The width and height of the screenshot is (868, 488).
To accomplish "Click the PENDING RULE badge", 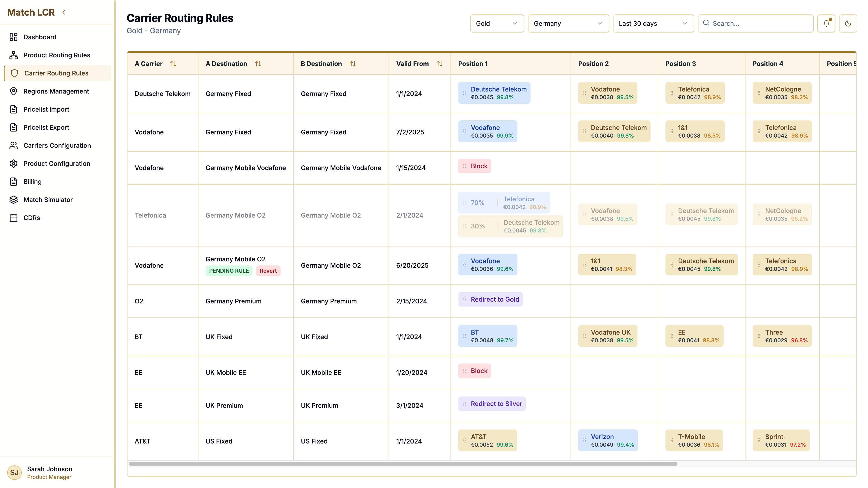I will (229, 271).
